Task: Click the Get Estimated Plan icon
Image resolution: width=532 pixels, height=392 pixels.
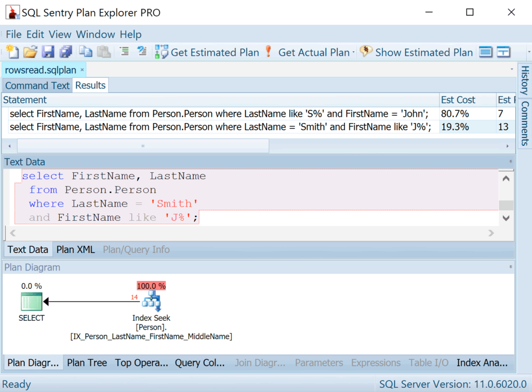Action: click(x=161, y=52)
